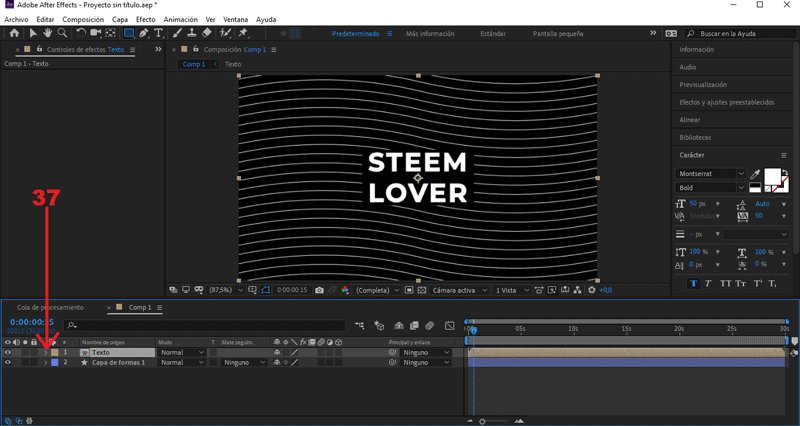The width and height of the screenshot is (800, 426).
Task: Pick the Zoom magnifier tool
Action: (61, 33)
